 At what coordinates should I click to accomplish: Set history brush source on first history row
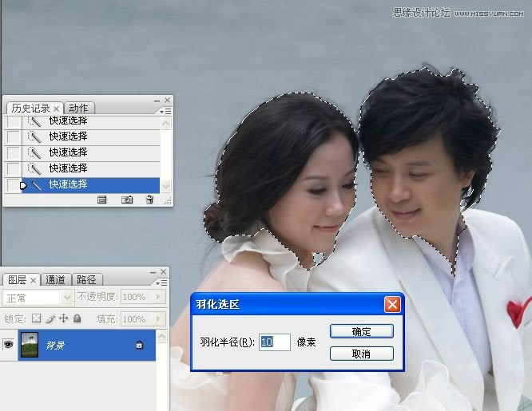[12, 121]
